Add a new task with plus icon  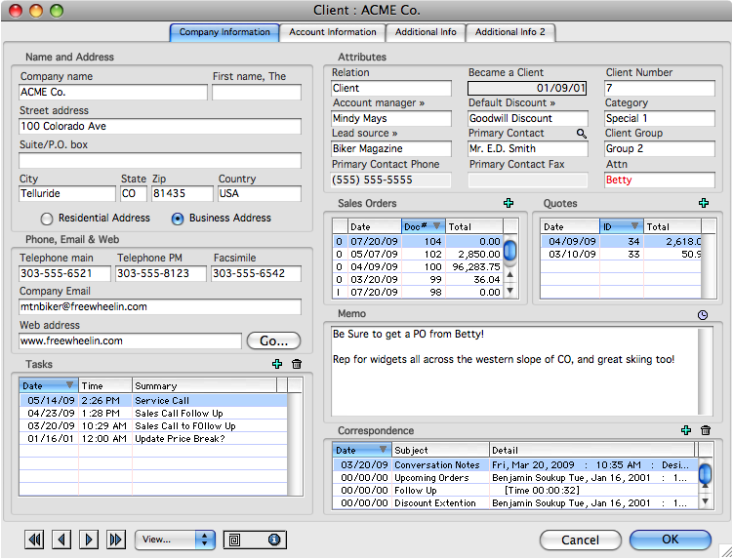click(x=277, y=364)
